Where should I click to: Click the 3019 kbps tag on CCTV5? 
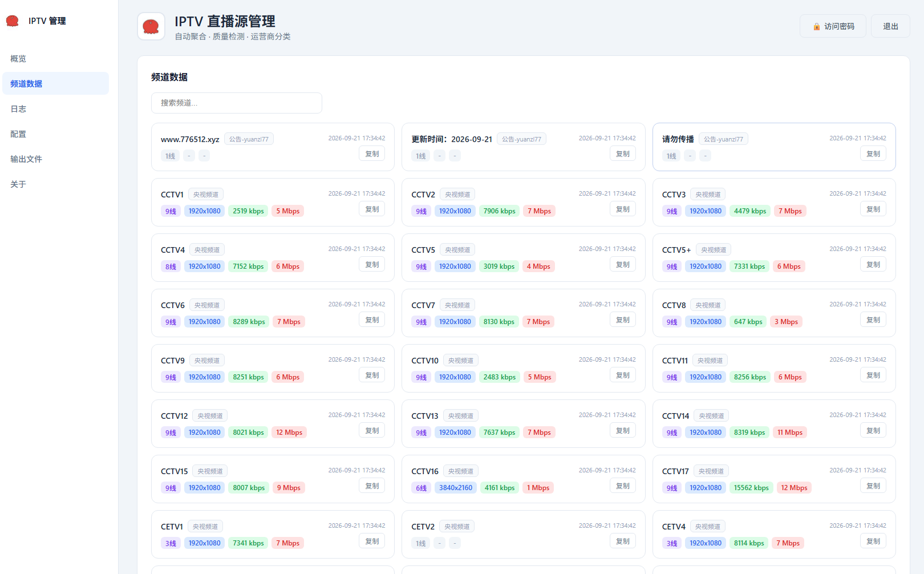[499, 266]
